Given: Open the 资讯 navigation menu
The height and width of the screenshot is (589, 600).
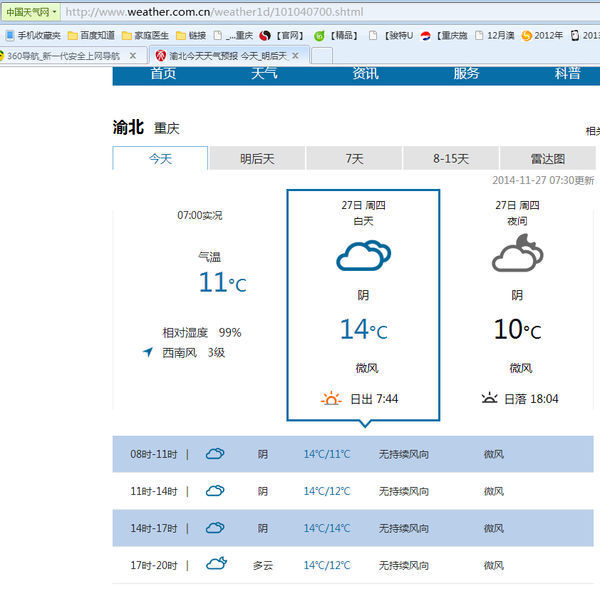Looking at the screenshot, I should (x=365, y=73).
